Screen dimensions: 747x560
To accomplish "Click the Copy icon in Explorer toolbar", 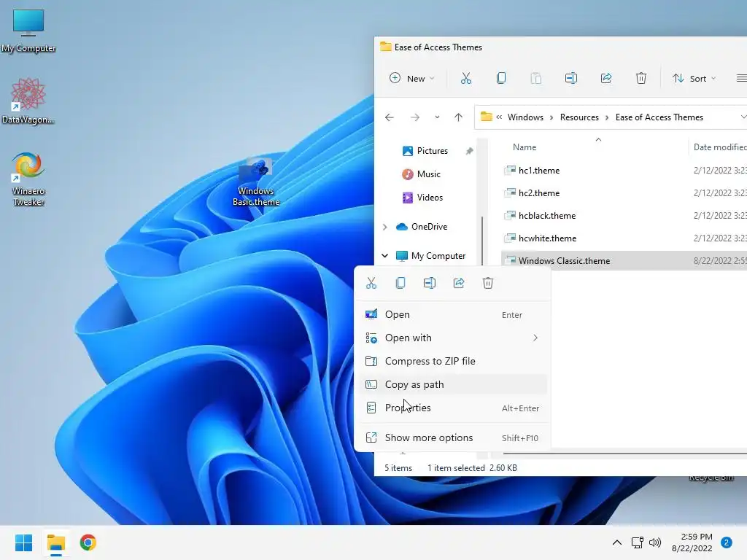I will pos(500,78).
